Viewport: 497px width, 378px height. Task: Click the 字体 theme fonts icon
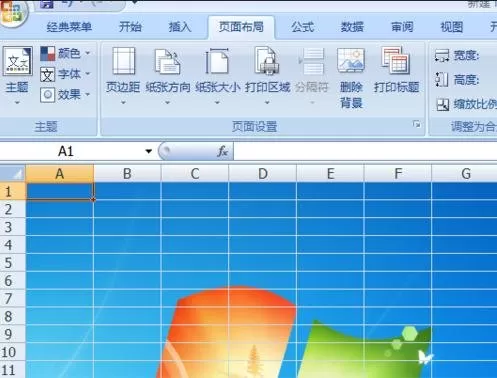pyautogui.click(x=47, y=74)
